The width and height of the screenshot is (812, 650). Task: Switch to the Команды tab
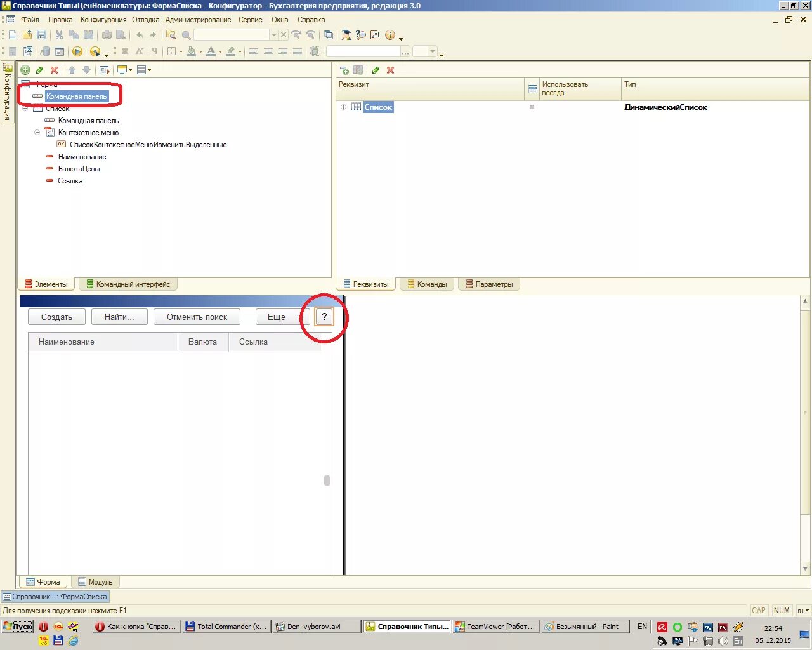click(426, 284)
